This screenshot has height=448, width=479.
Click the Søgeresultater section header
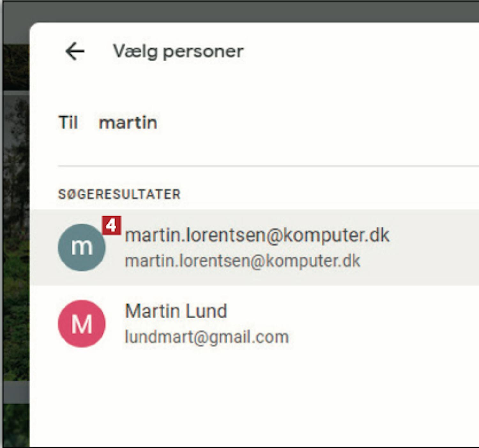[119, 194]
